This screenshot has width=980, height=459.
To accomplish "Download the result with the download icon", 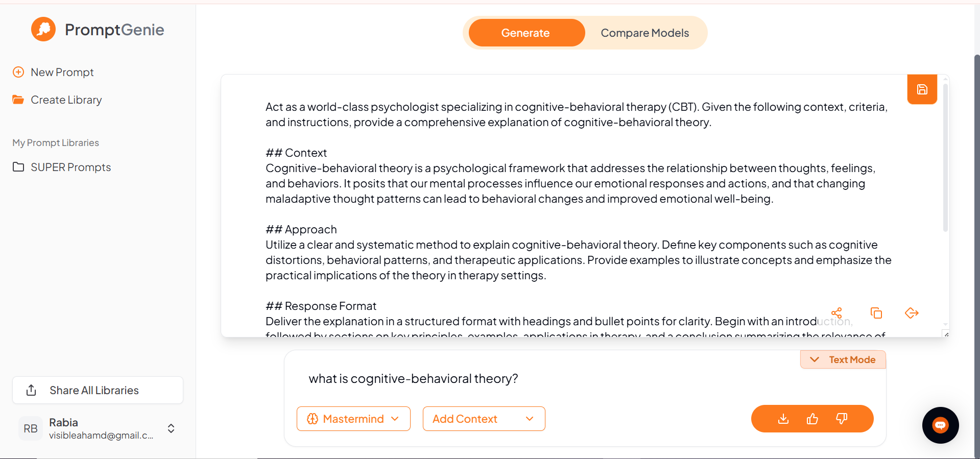I will click(783, 419).
